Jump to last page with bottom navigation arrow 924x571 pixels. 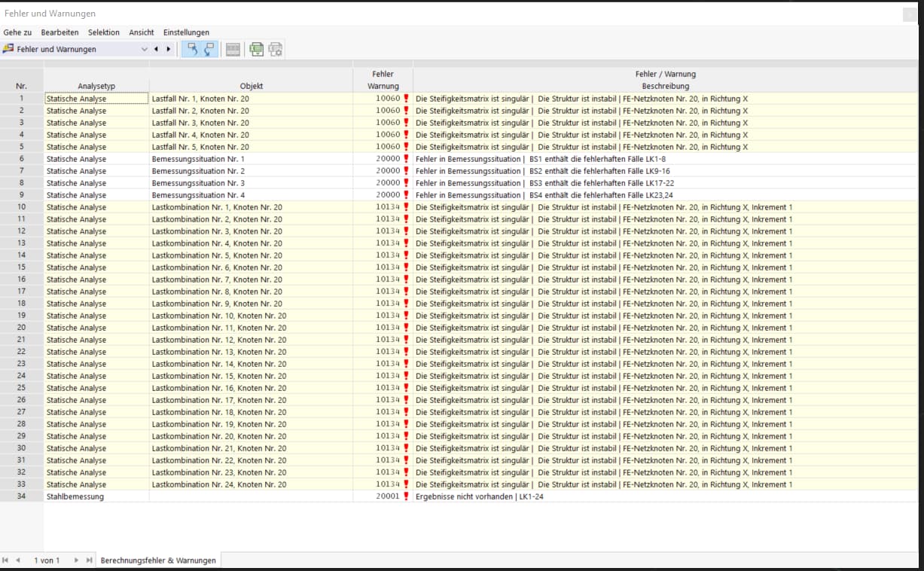89,560
